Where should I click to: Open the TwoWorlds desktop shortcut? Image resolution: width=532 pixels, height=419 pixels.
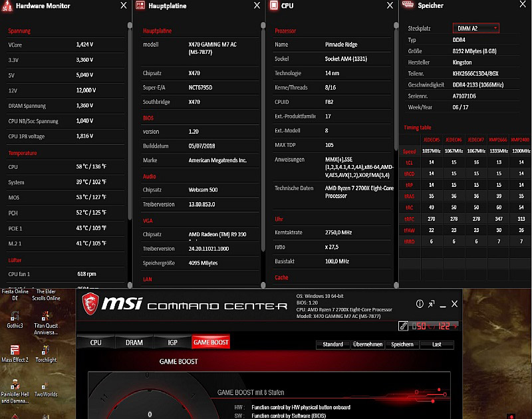click(46, 388)
